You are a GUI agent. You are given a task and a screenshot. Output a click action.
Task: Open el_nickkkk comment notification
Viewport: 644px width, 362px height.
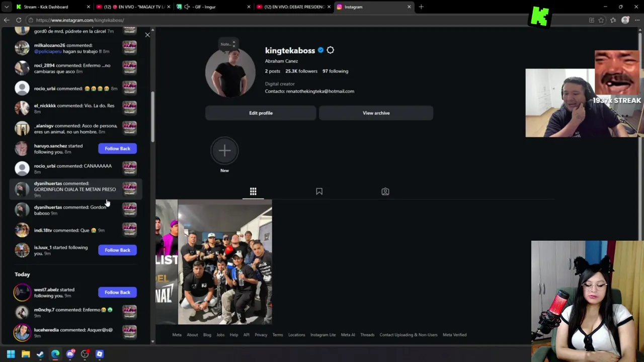pos(75,109)
